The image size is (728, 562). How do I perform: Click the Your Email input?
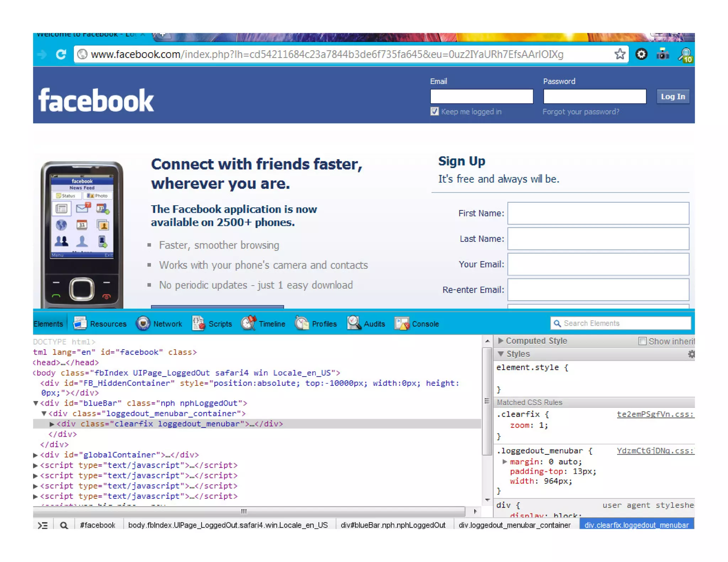click(598, 264)
